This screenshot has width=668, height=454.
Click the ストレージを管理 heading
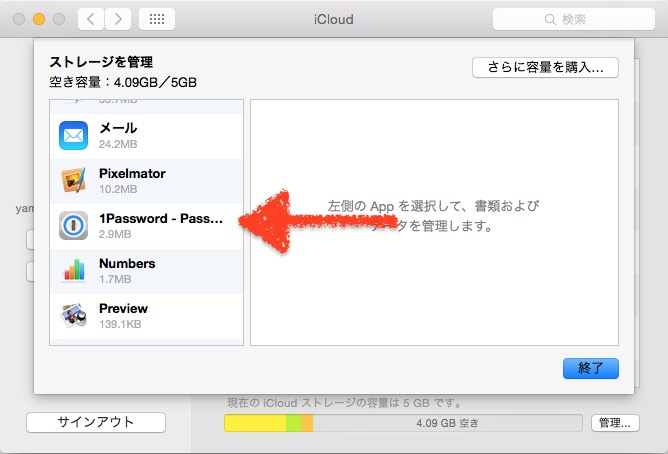[x=101, y=62]
